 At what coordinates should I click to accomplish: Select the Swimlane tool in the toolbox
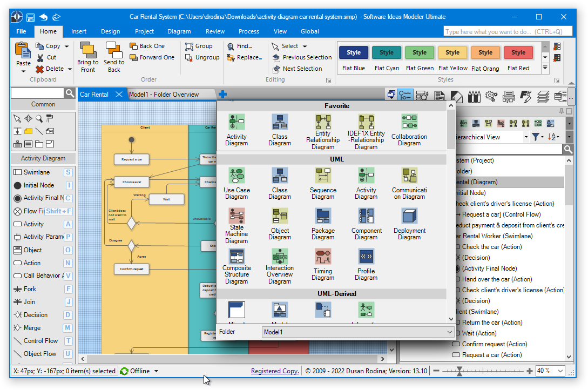[37, 172]
